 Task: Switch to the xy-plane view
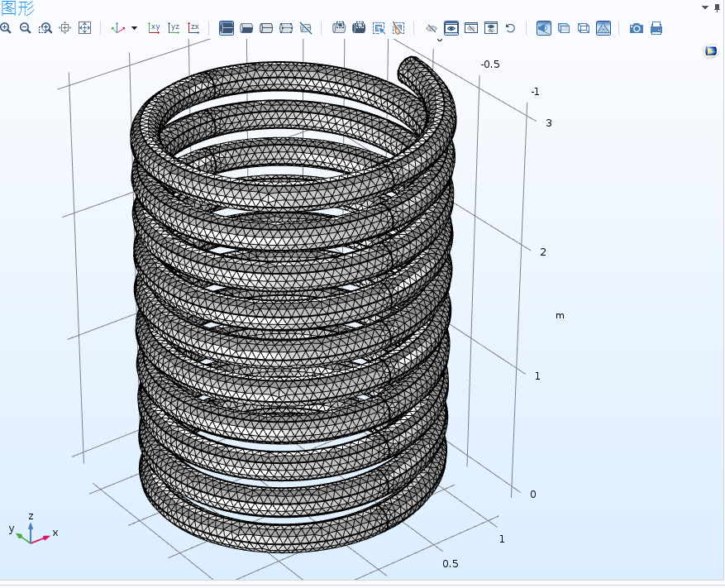[x=154, y=28]
